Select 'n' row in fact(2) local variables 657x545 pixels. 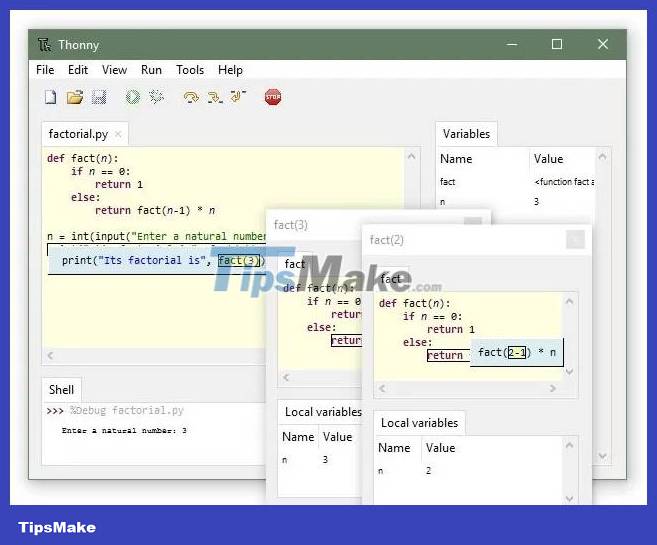click(468, 471)
